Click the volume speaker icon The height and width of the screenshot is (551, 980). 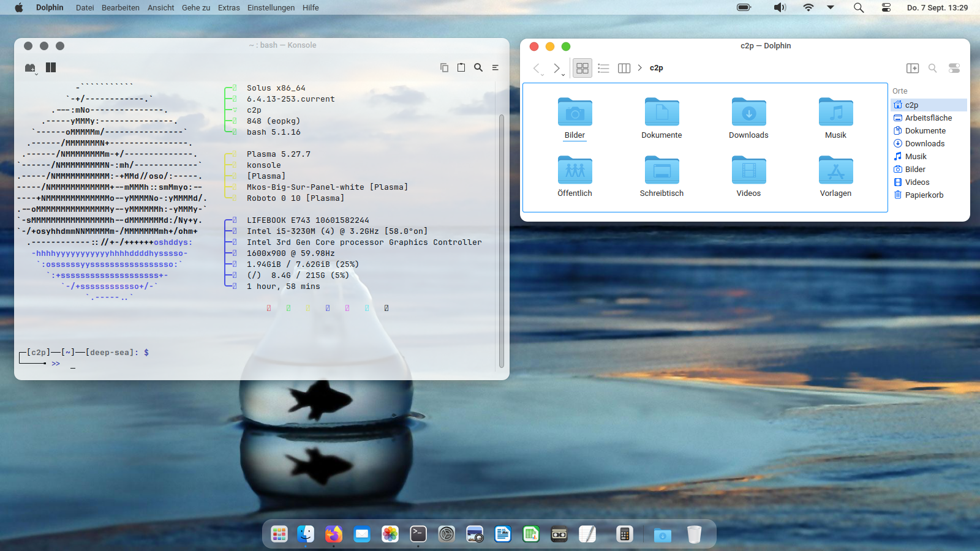click(779, 7)
